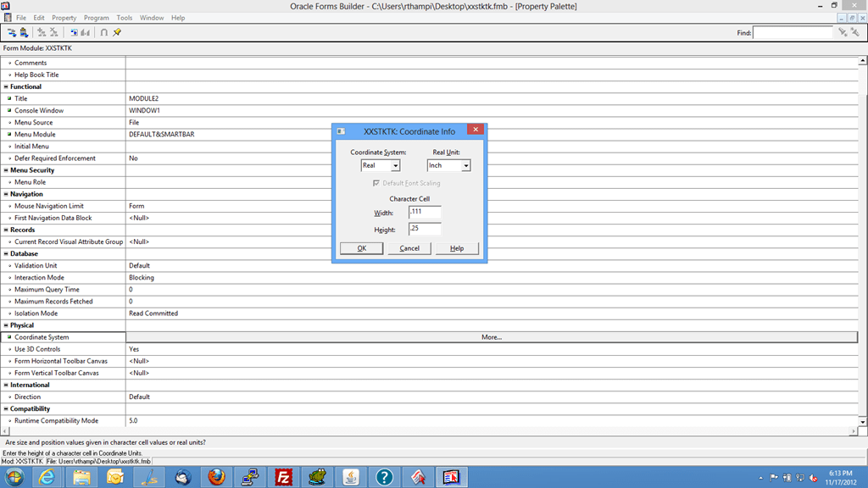Open the PuTTY icon on taskbar
Image resolution: width=868 pixels, height=488 pixels.
pos(250,477)
